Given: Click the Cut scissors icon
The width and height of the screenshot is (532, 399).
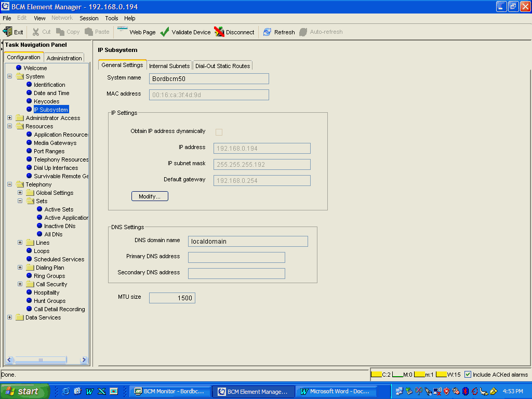Looking at the screenshot, I should [x=36, y=32].
